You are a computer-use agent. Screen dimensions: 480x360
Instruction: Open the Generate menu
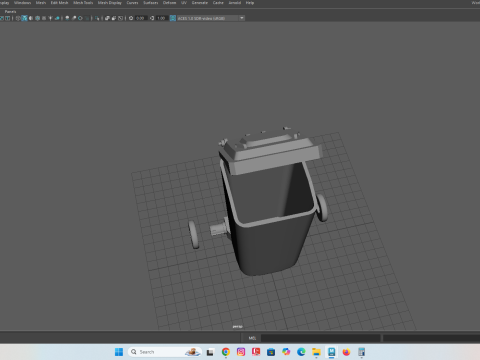pos(200,3)
